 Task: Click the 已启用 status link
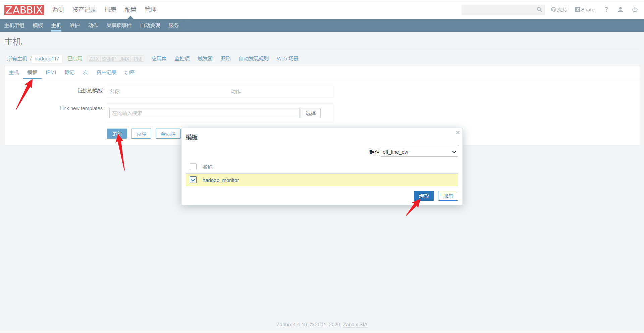pos(75,59)
